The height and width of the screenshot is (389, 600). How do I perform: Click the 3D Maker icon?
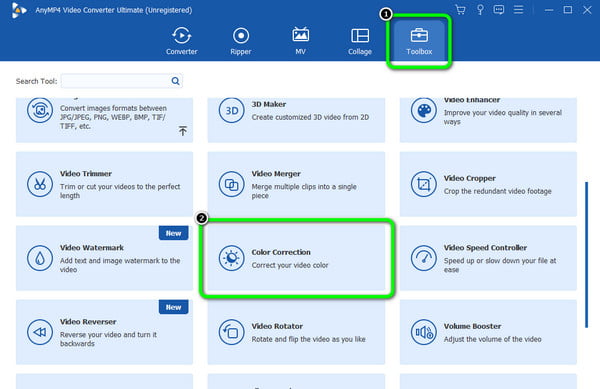232,111
